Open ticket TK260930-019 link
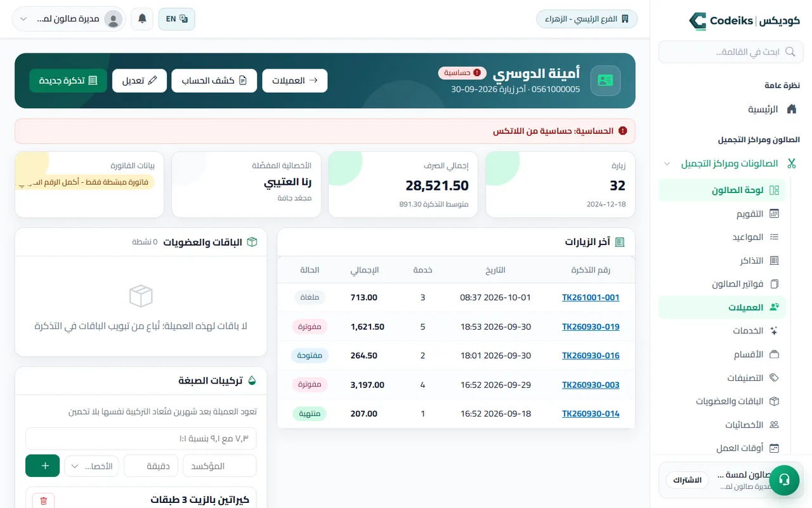 [591, 326]
